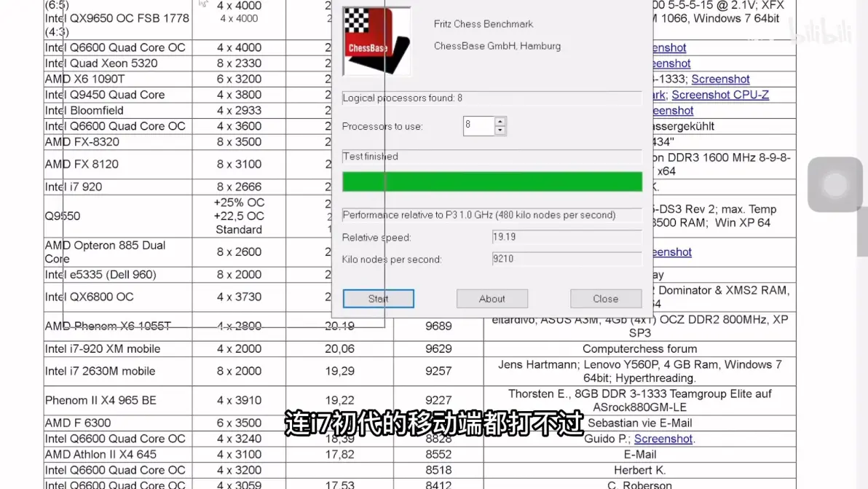The image size is (868, 489).
Task: Select the "Fritz Chess Benchmark" title text
Action: 484,24
